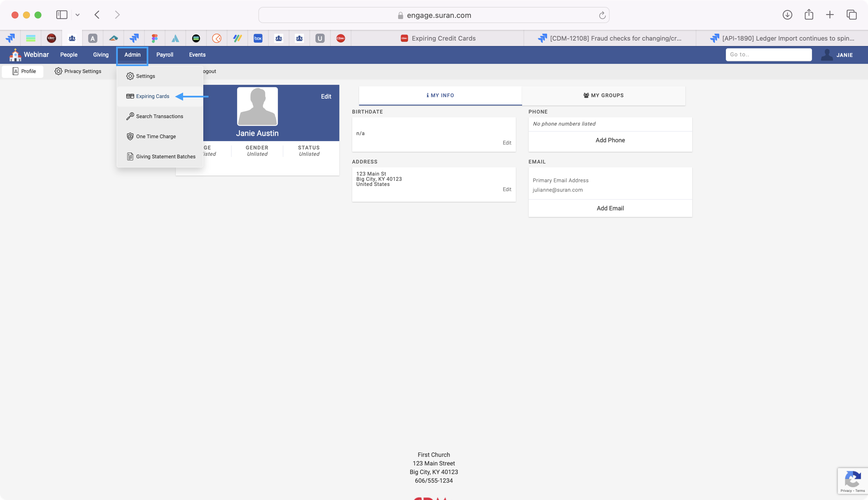Edit the address section
Image resolution: width=868 pixels, height=500 pixels.
coord(506,189)
